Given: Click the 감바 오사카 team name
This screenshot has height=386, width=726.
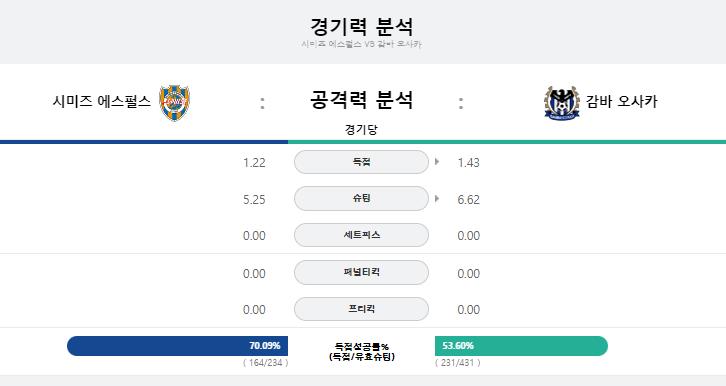Looking at the screenshot, I should tap(622, 101).
